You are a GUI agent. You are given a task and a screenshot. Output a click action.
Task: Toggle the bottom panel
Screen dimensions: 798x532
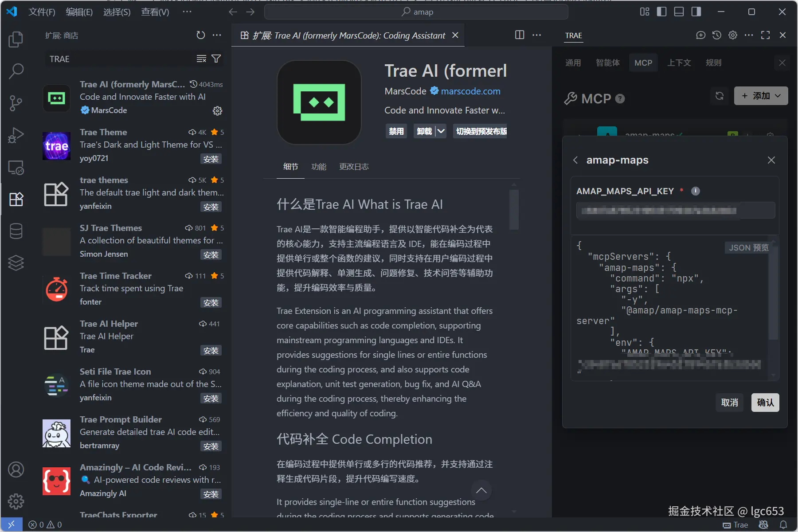click(679, 12)
